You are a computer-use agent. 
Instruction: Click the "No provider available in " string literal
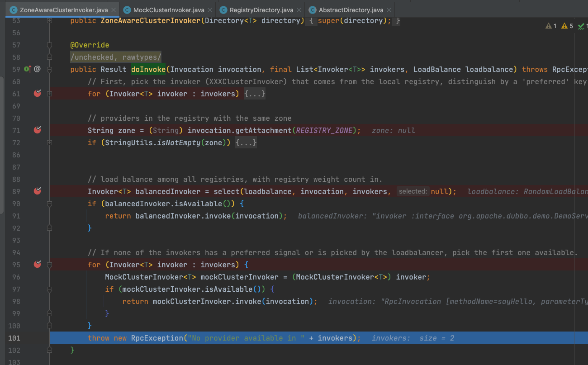pyautogui.click(x=246, y=338)
